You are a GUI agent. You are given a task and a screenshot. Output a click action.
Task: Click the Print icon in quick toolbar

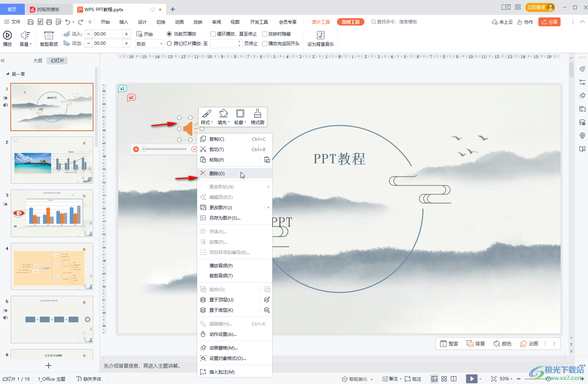point(49,22)
